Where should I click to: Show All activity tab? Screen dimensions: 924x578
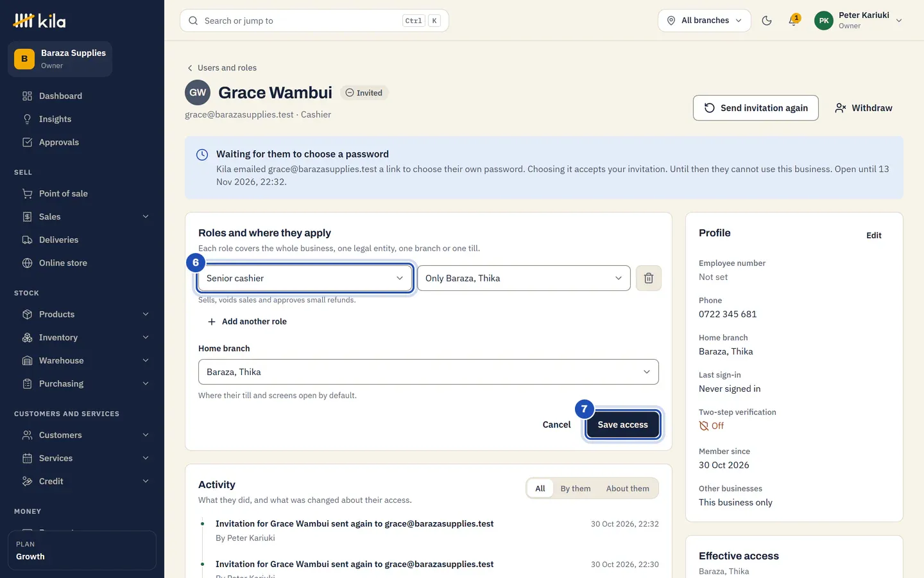(540, 489)
